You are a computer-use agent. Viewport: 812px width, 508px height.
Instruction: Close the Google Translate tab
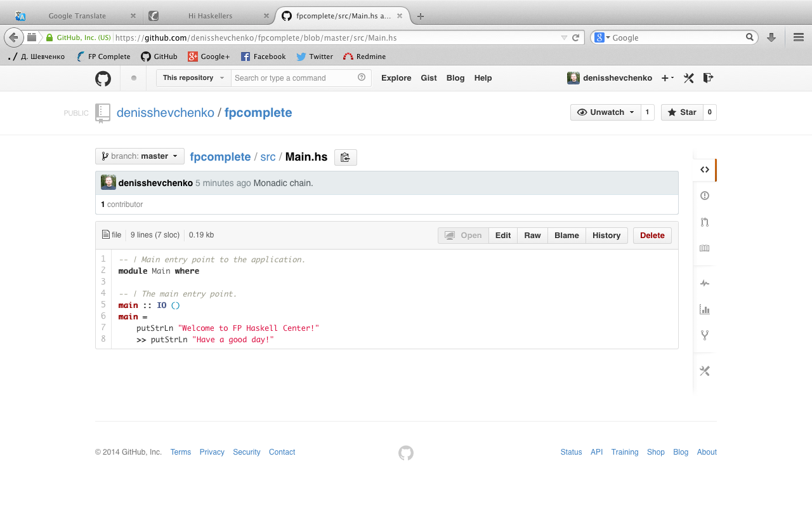click(133, 16)
